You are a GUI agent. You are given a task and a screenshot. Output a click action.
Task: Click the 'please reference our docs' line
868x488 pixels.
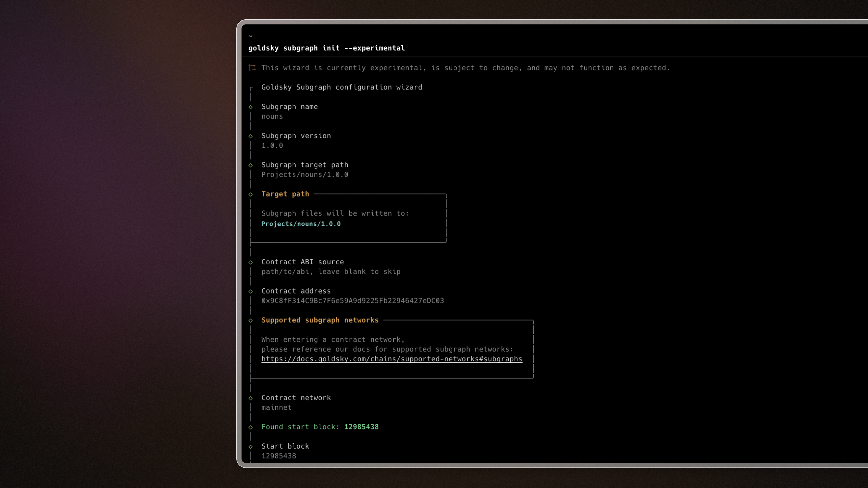point(387,349)
